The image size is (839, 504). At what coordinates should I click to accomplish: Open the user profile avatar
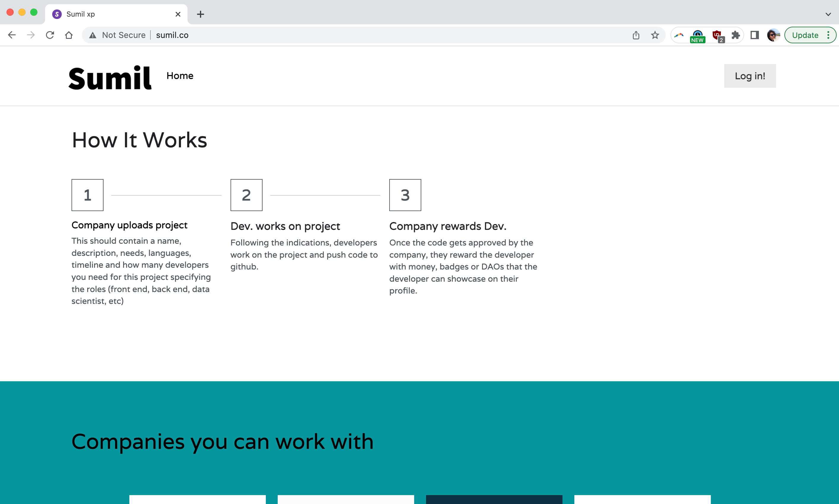pyautogui.click(x=773, y=35)
